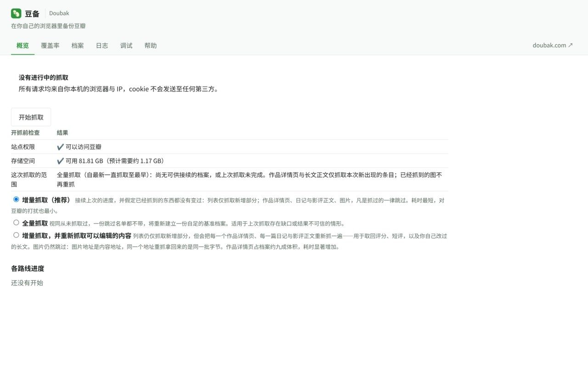Select the 增量抓取（推荐） radio option
The height and width of the screenshot is (368, 588).
pos(16,200)
